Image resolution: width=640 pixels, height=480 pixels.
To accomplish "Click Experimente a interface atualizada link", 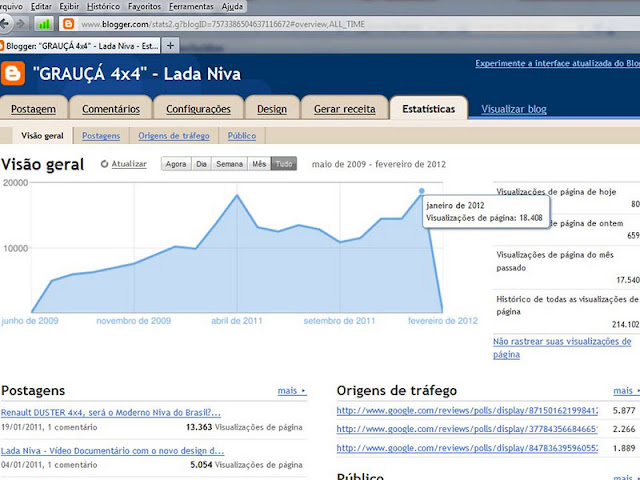I will (x=558, y=63).
